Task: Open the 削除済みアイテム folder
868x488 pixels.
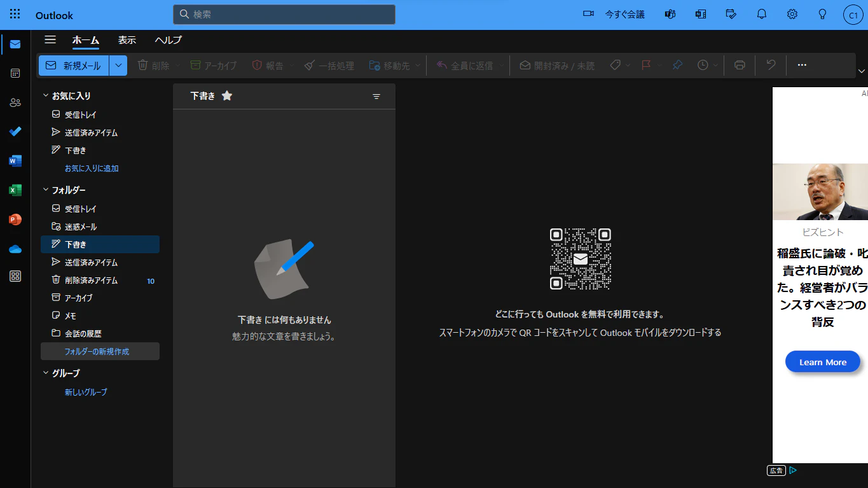Action: (100, 281)
